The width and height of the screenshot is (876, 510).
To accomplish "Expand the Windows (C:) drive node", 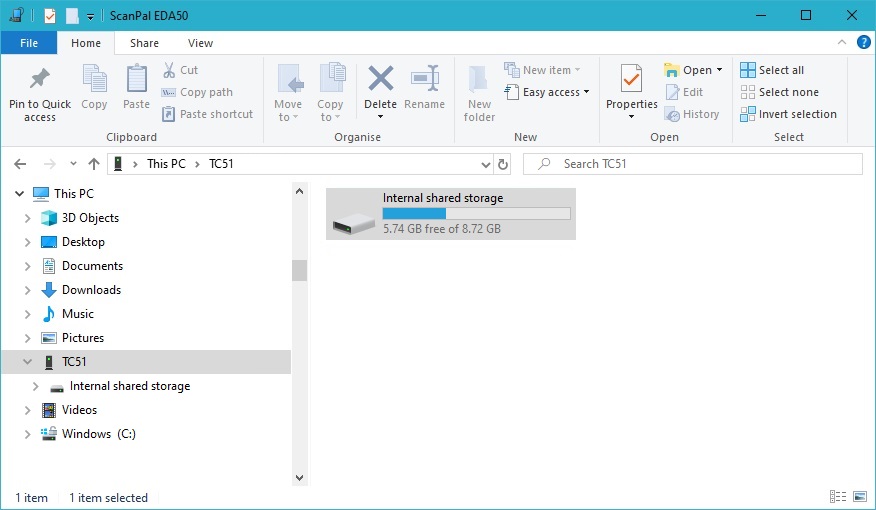I will pos(27,434).
